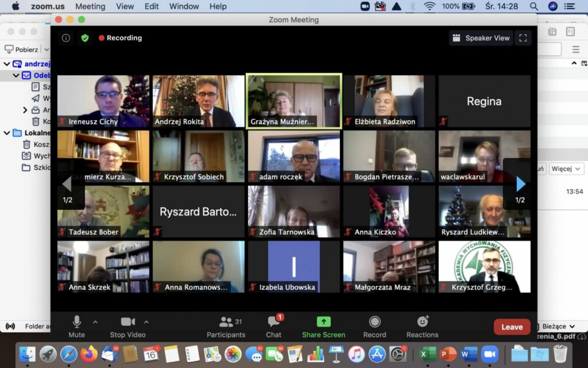Viewport: 588px width, 368px height.
Task: Open Wi-Fi status in the menu bar
Action: (x=430, y=6)
